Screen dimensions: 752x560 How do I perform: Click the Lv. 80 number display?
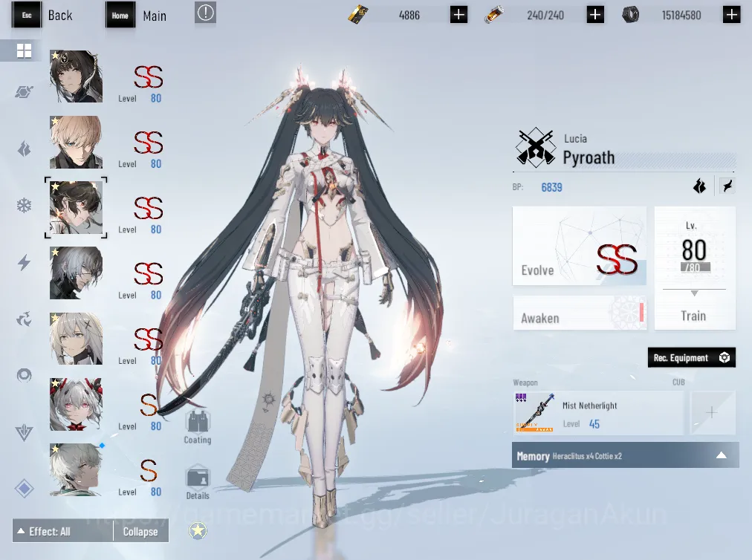click(694, 250)
